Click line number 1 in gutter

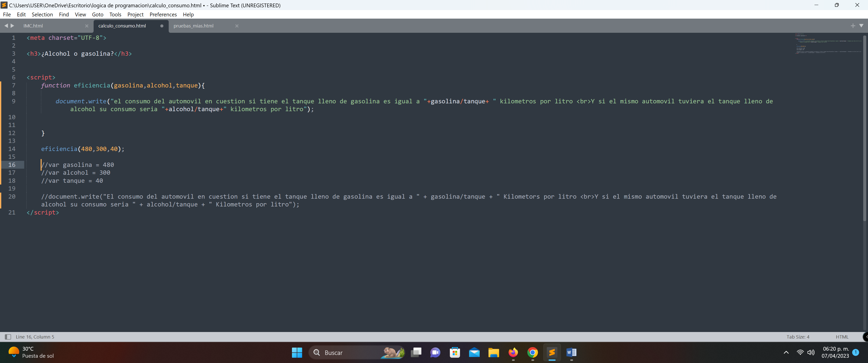point(13,38)
